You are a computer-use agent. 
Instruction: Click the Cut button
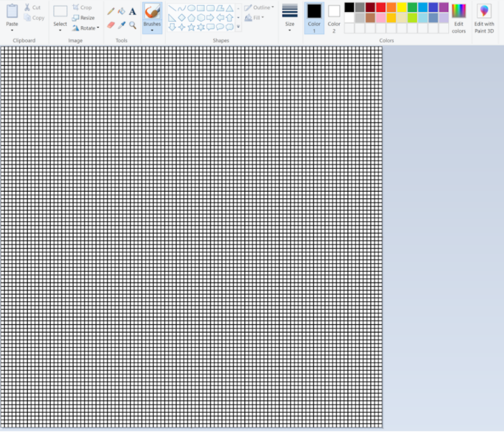(33, 7)
